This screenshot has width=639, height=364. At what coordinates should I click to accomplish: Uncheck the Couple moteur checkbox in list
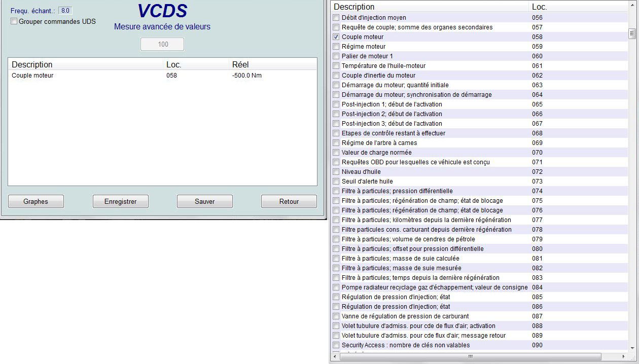(x=336, y=37)
